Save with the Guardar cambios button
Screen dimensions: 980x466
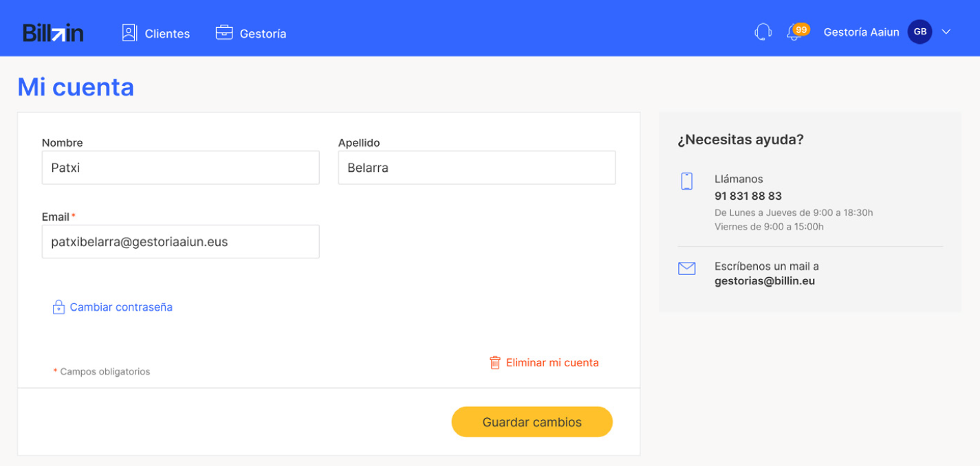pos(532,422)
